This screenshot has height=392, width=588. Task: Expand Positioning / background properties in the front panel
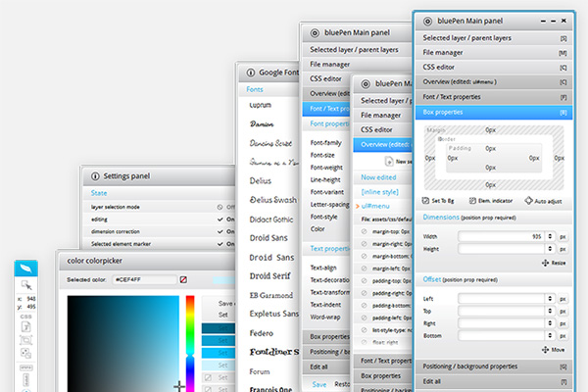click(494, 367)
